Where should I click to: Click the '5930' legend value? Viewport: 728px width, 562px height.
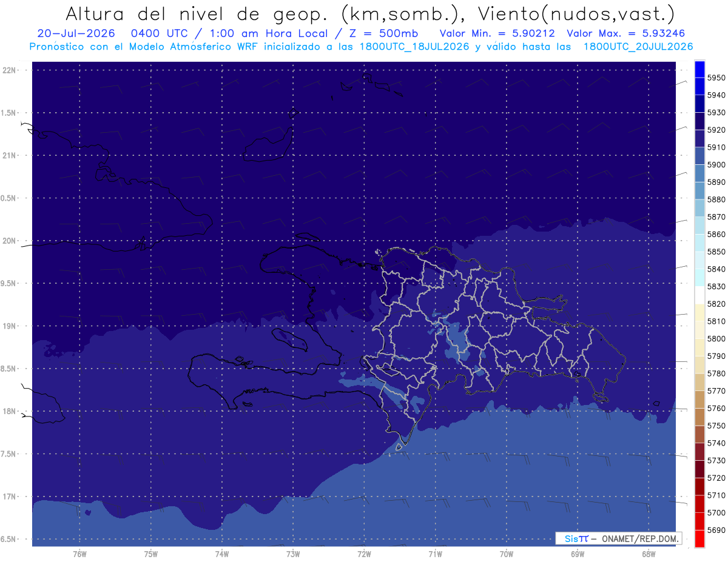tap(716, 113)
